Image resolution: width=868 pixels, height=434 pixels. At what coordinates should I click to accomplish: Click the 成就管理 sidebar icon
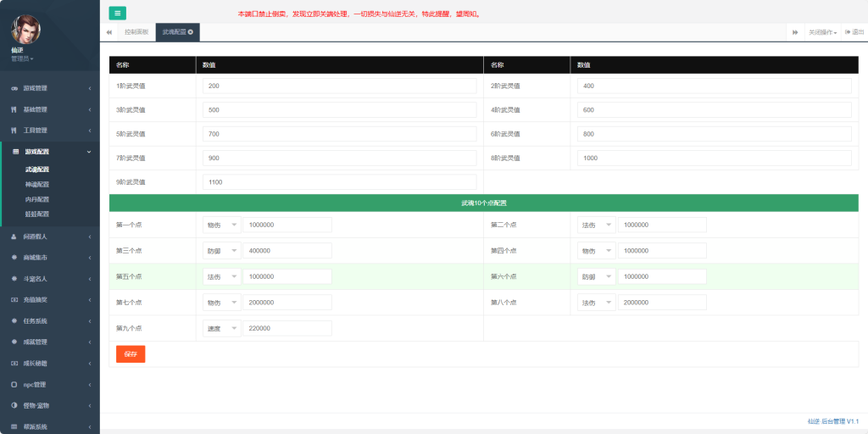pyautogui.click(x=14, y=342)
